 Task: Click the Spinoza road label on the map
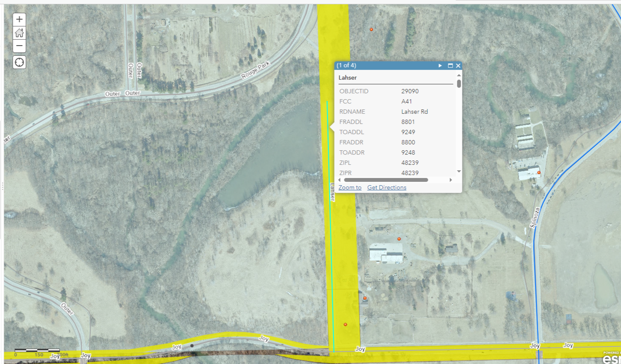pyautogui.click(x=534, y=218)
